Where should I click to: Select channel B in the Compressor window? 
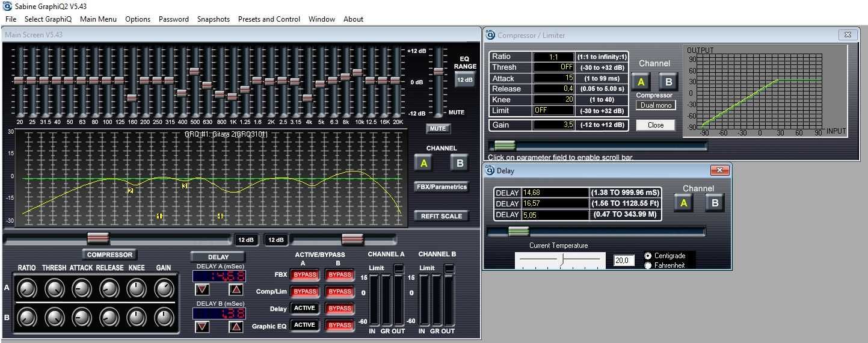coord(668,82)
